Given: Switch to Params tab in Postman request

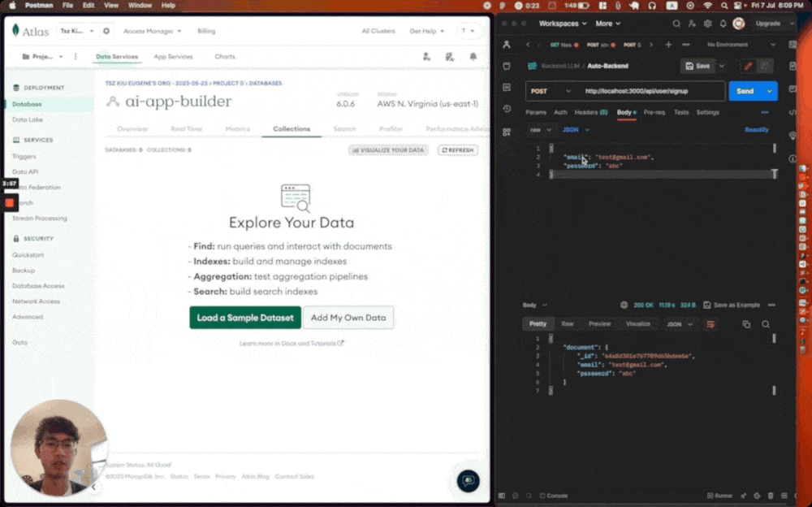Looking at the screenshot, I should coord(535,112).
